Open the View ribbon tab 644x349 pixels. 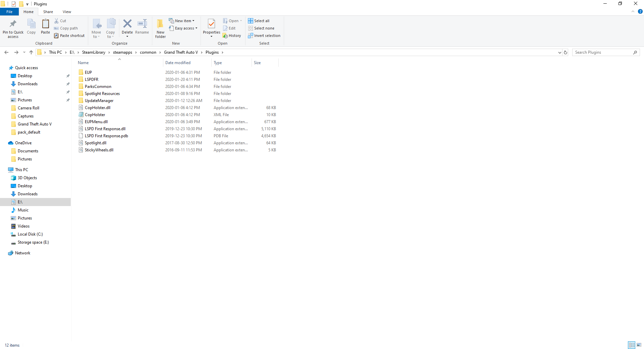click(67, 12)
